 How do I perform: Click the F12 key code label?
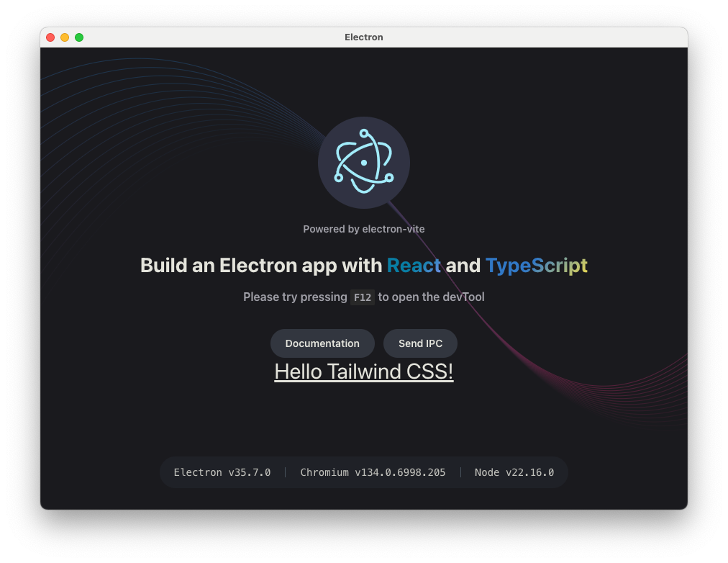pos(362,297)
